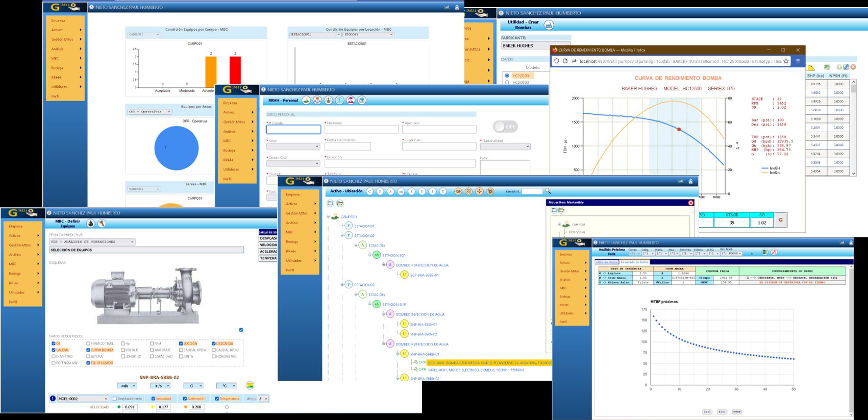Open the Técnica Predictiva dropdown
Screen dimensions: 868x420
click(x=92, y=242)
